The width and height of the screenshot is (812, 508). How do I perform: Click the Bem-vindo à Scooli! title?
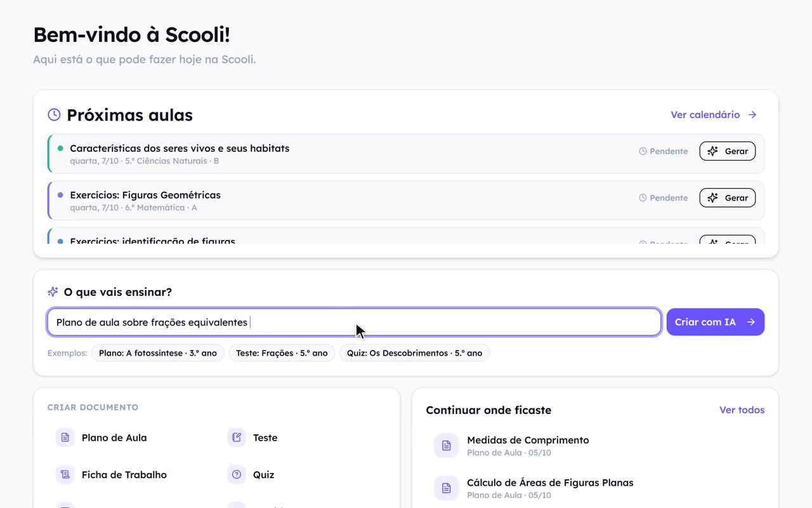(131, 35)
